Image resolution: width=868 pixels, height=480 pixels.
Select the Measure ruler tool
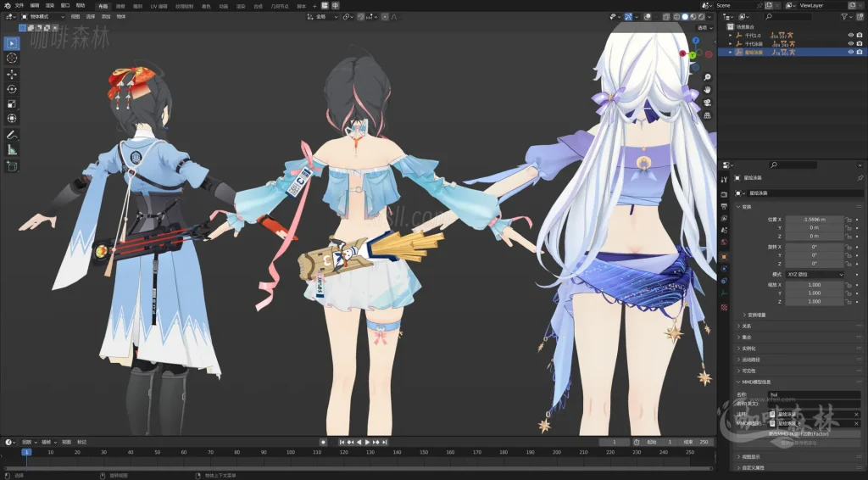coord(12,149)
